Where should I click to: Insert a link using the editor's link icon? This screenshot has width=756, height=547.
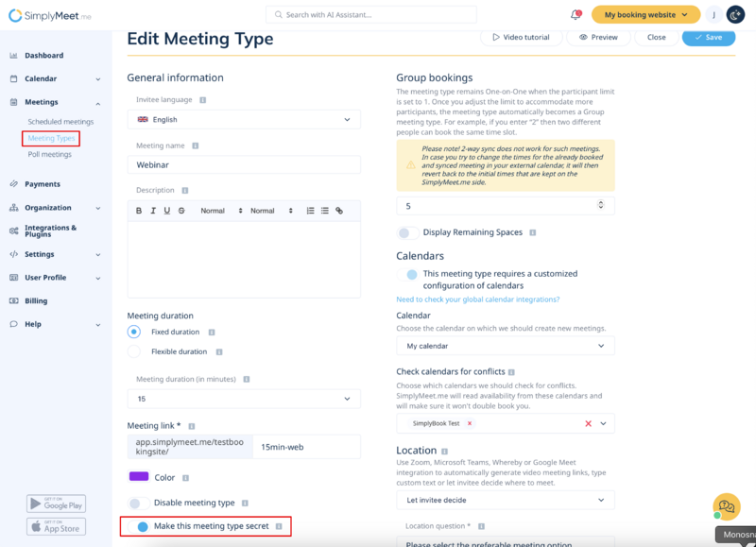339,209
